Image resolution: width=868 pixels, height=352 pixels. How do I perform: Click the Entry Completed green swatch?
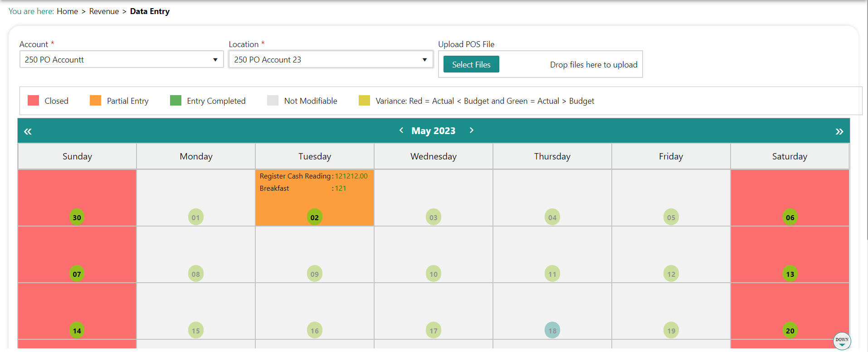(x=176, y=101)
